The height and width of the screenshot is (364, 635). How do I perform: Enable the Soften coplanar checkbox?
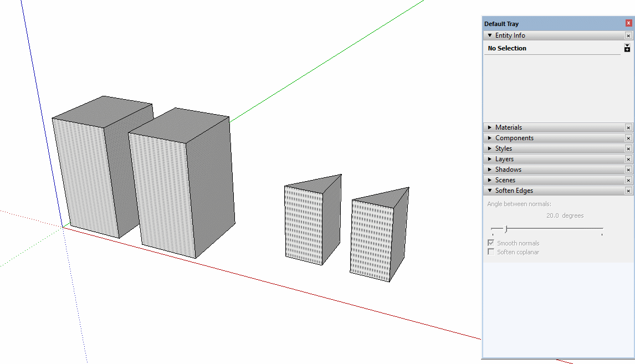491,252
